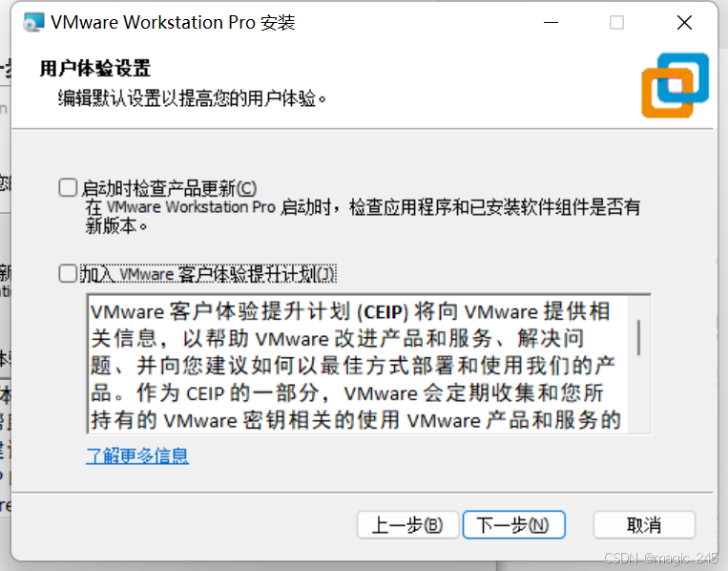Click the VMware Workstation Pro 安装 title text
Screen dimensions: 728x571
pyautogui.click(x=173, y=22)
